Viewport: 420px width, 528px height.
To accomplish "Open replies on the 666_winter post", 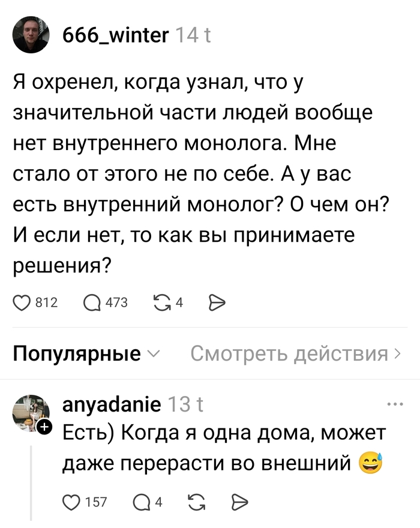I will (x=92, y=303).
